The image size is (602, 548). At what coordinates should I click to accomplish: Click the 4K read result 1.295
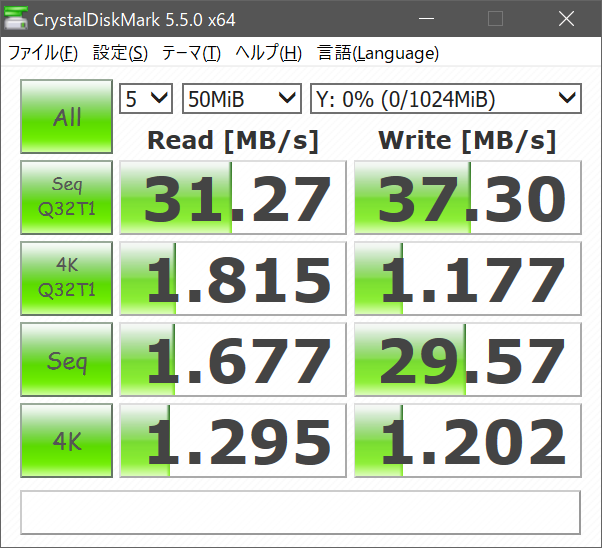pos(233,440)
